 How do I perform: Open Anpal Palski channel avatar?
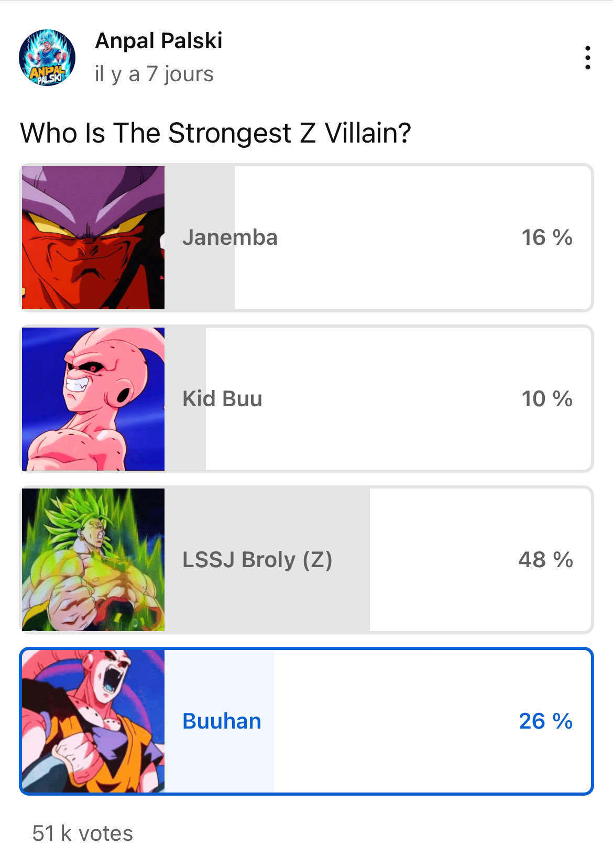tap(47, 58)
